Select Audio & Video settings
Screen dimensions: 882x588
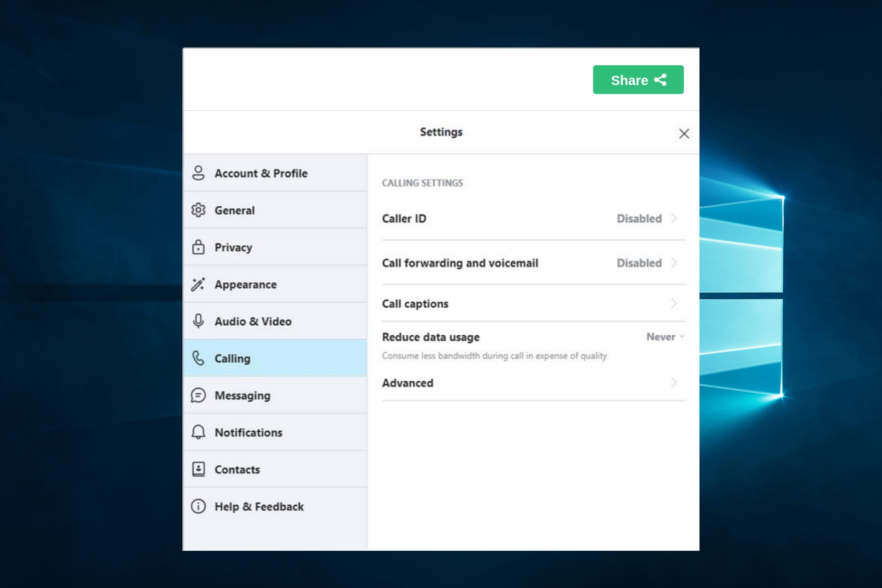click(275, 321)
